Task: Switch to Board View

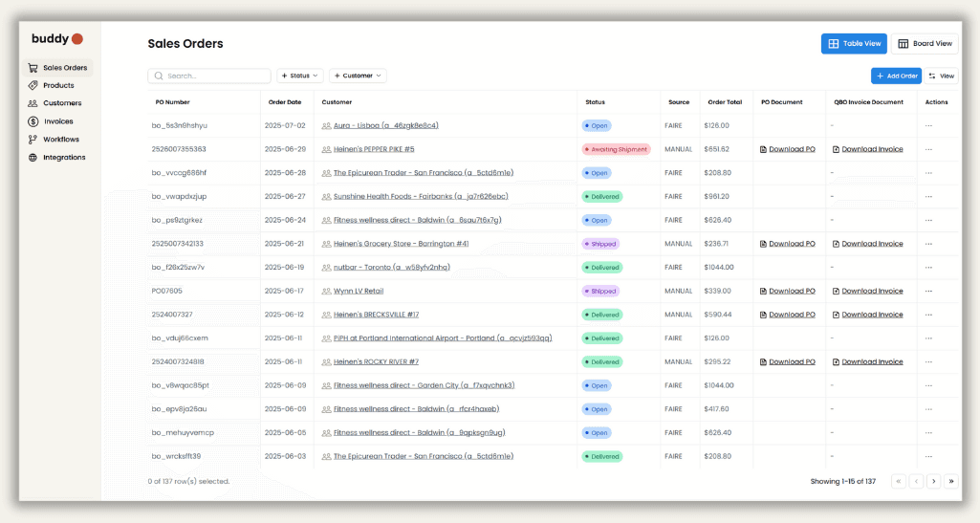Action: pyautogui.click(x=925, y=44)
